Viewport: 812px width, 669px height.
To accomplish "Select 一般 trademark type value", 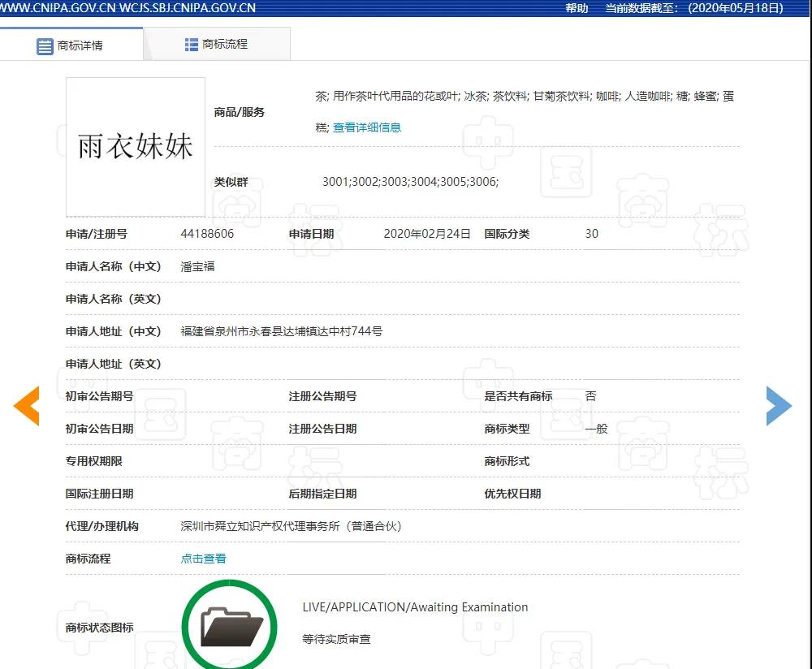I will (x=596, y=429).
